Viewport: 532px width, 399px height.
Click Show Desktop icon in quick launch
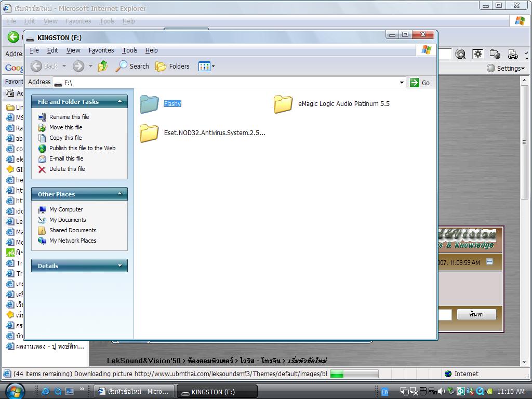point(70,392)
